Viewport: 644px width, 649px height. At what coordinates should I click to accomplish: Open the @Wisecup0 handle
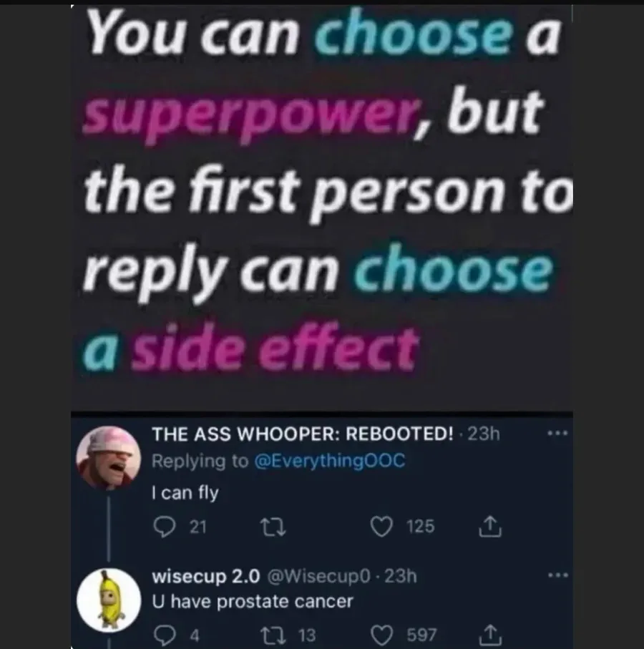click(318, 576)
